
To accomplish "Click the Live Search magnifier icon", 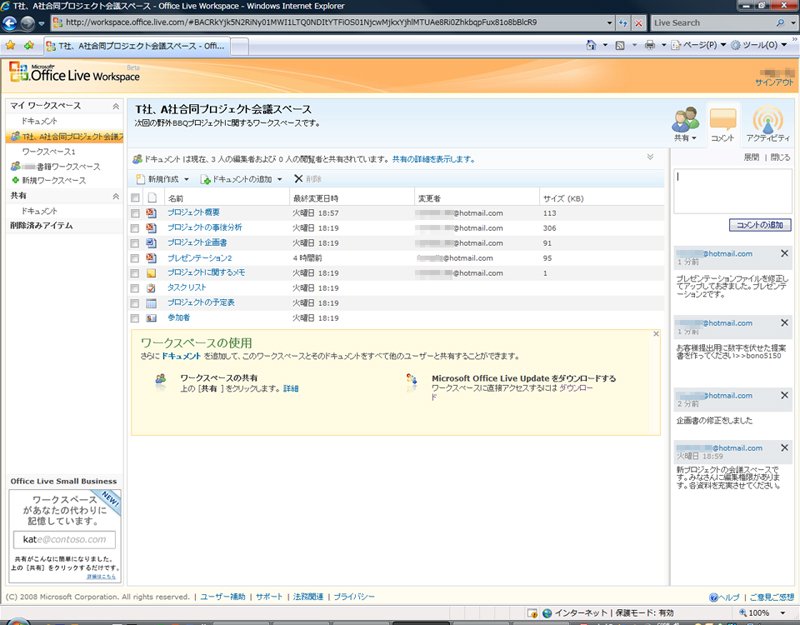I will click(780, 23).
